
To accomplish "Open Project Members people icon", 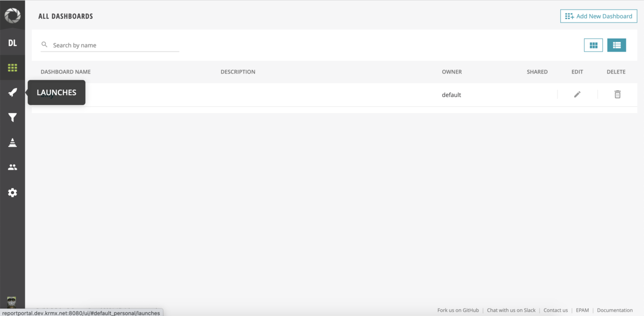I will (12, 167).
